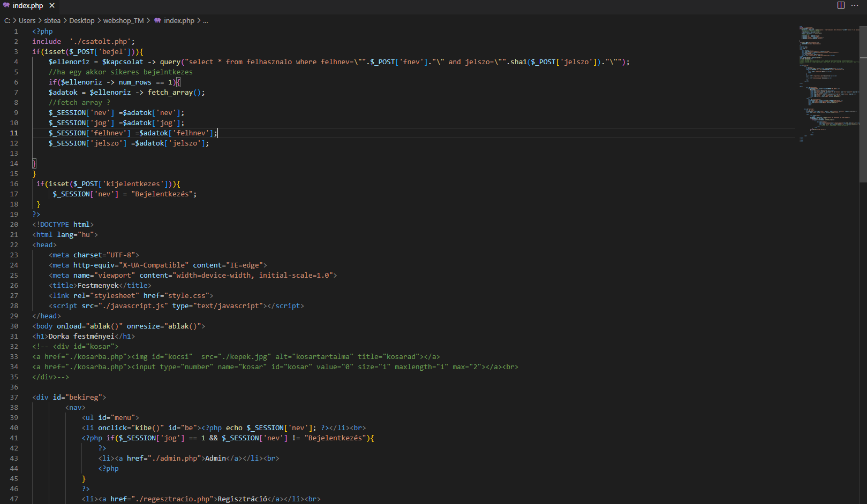Click the <!DOCTYPE html> declaration
This screenshot has height=504, width=867.
(x=63, y=225)
